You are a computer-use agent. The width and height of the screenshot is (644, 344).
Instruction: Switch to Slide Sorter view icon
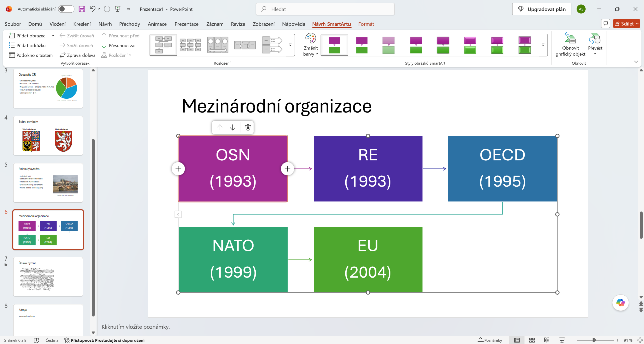click(532, 340)
